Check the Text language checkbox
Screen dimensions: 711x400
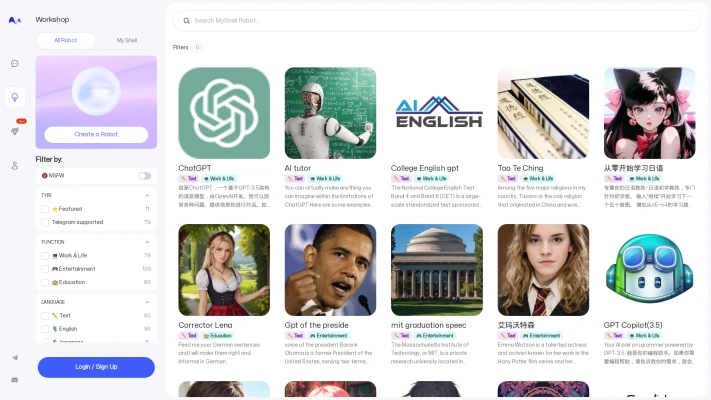45,316
